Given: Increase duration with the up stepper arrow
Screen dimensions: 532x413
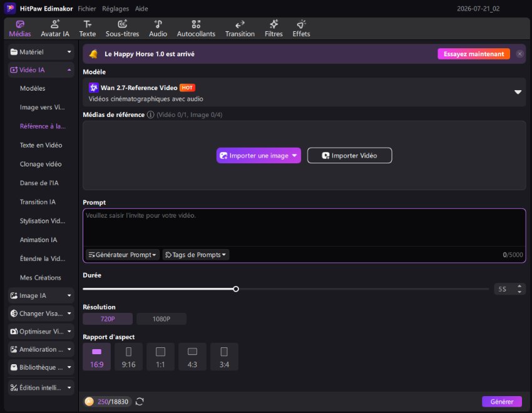Looking at the screenshot, I should [x=519, y=286].
